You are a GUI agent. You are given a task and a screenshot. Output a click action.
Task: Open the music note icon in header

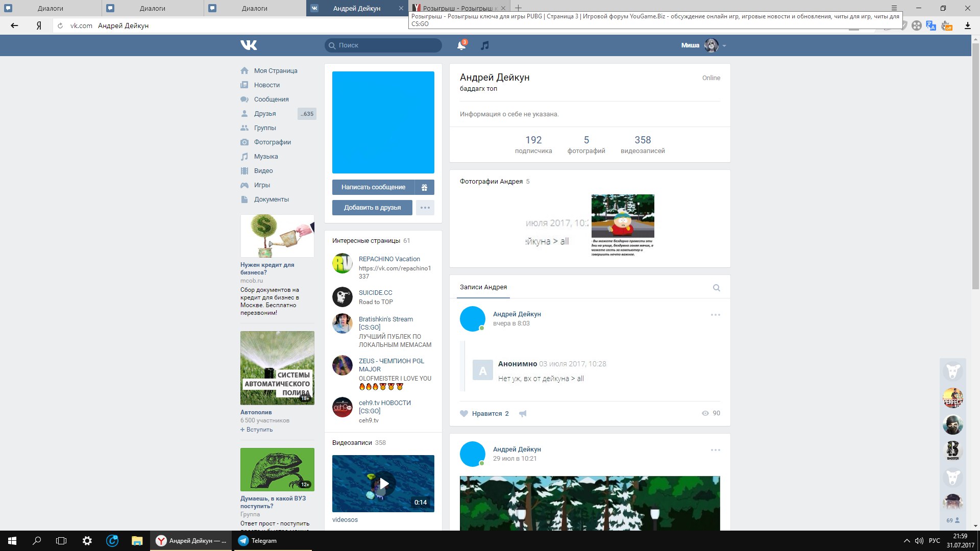(485, 45)
